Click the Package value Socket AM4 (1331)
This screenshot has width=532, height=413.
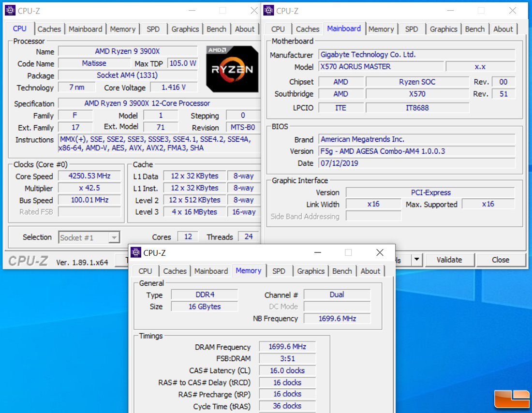(128, 75)
